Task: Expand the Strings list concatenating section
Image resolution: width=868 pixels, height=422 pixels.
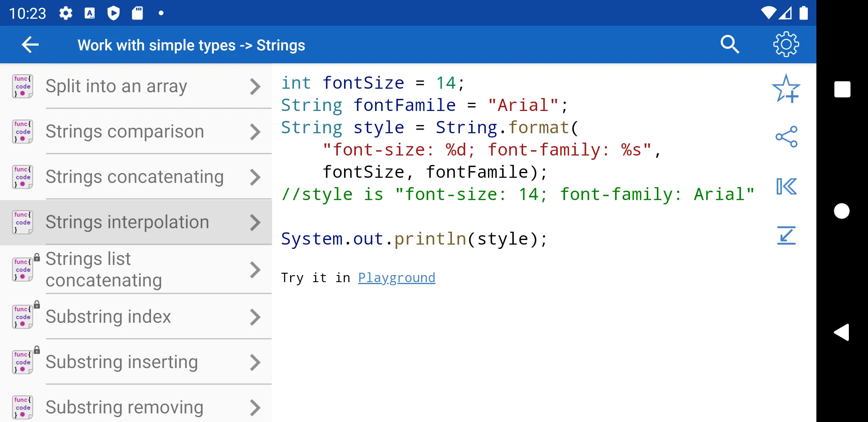Action: [x=135, y=269]
